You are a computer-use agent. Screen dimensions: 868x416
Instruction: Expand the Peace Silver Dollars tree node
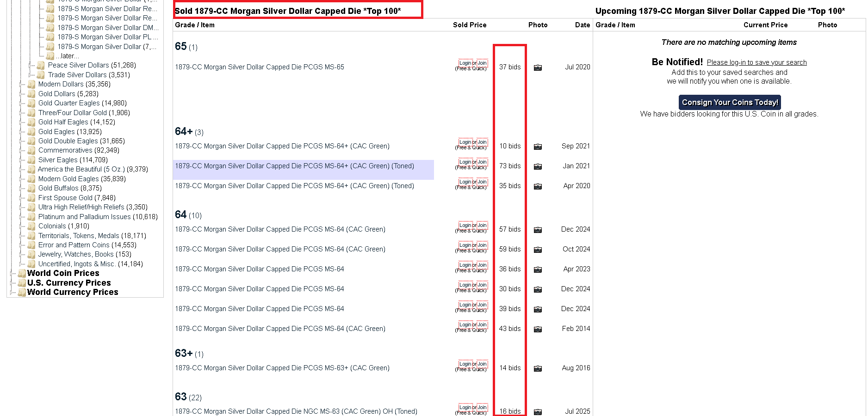point(31,65)
